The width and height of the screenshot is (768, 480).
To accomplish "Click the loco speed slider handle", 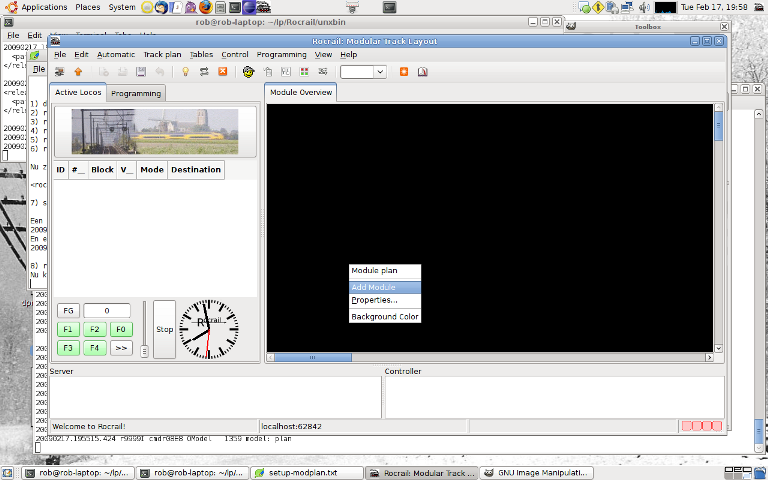I will [144, 350].
